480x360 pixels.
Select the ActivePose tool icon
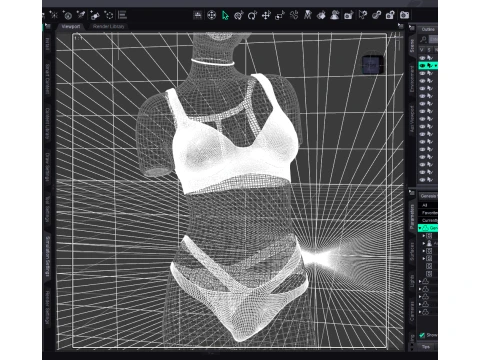(x=294, y=15)
